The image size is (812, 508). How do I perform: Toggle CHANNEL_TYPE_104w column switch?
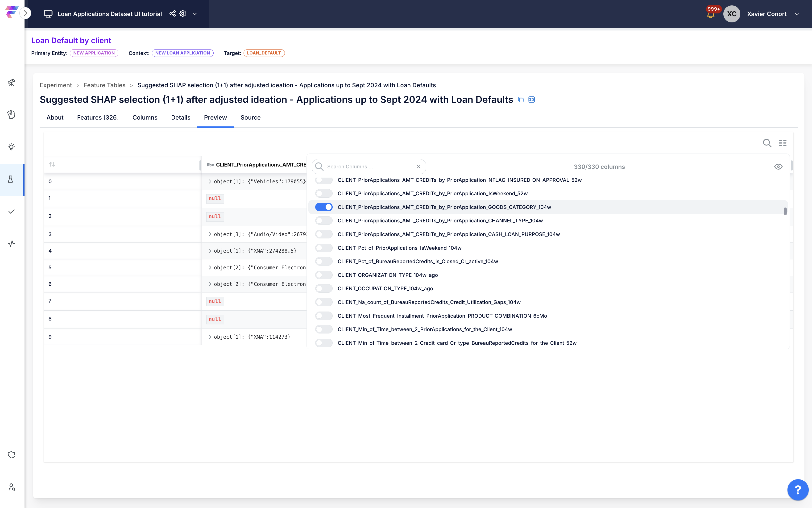point(324,221)
